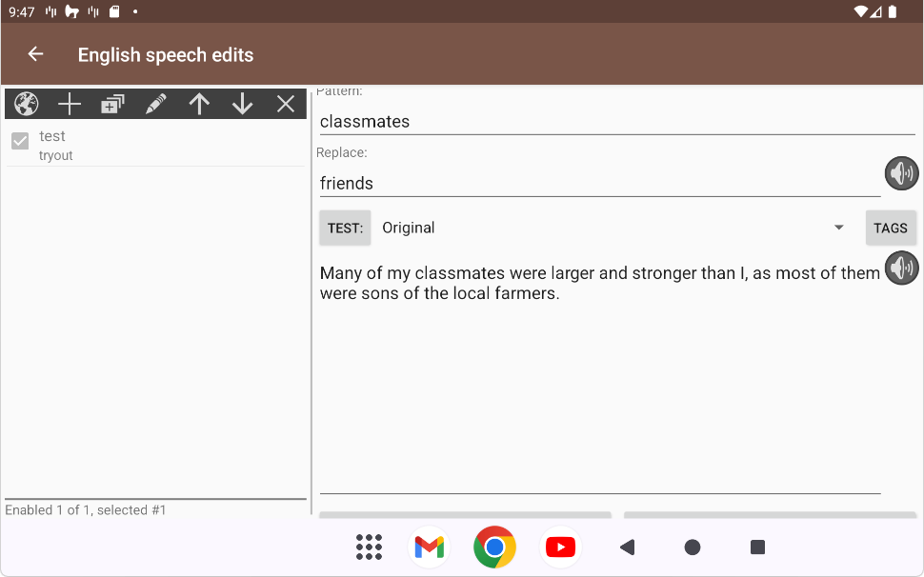Image resolution: width=924 pixels, height=577 pixels.
Task: Uncheck the 'test' edit checkbox
Action: [x=20, y=142]
